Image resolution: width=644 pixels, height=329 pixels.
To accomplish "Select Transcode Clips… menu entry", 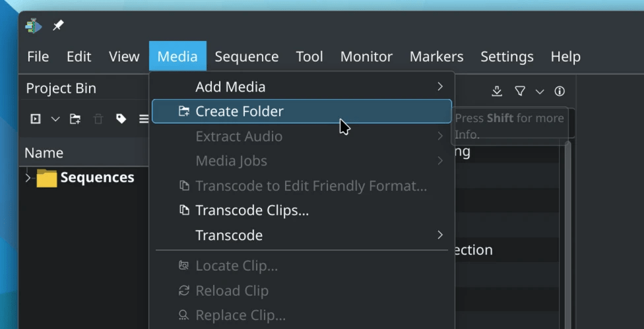I will [x=251, y=210].
